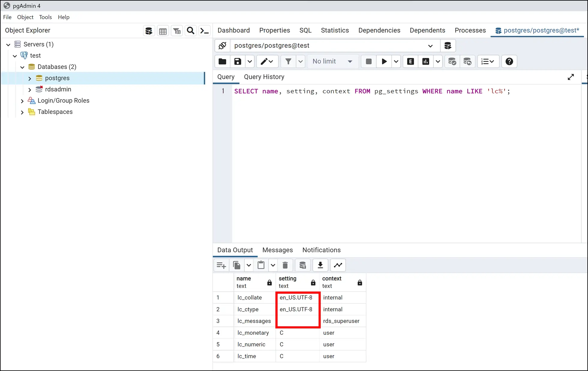
Task: Switch to the Properties tab
Action: pos(274,30)
